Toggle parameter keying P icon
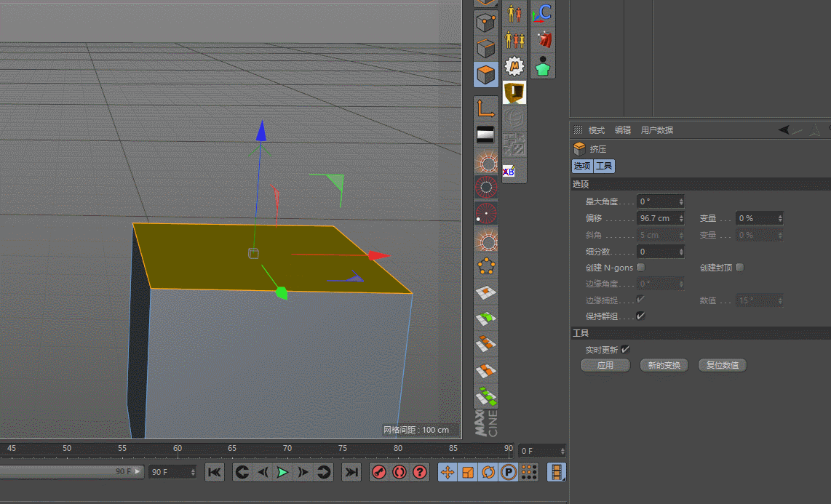This screenshot has height=504, width=831. [508, 472]
